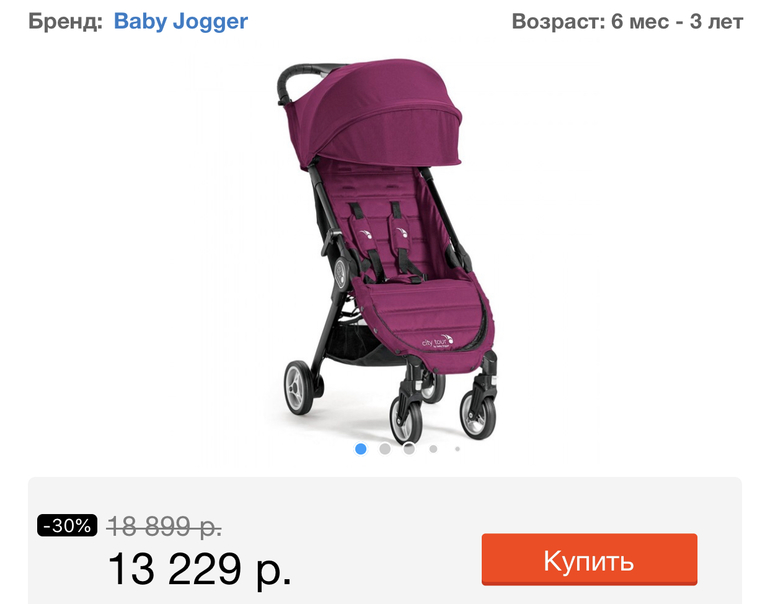
Task: Click the stroller's rear left wheel
Action: (299, 387)
